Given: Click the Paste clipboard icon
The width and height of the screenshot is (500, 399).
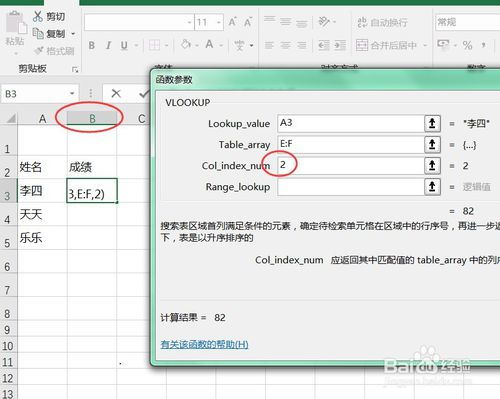Looking at the screenshot, I should pyautogui.click(x=16, y=23).
